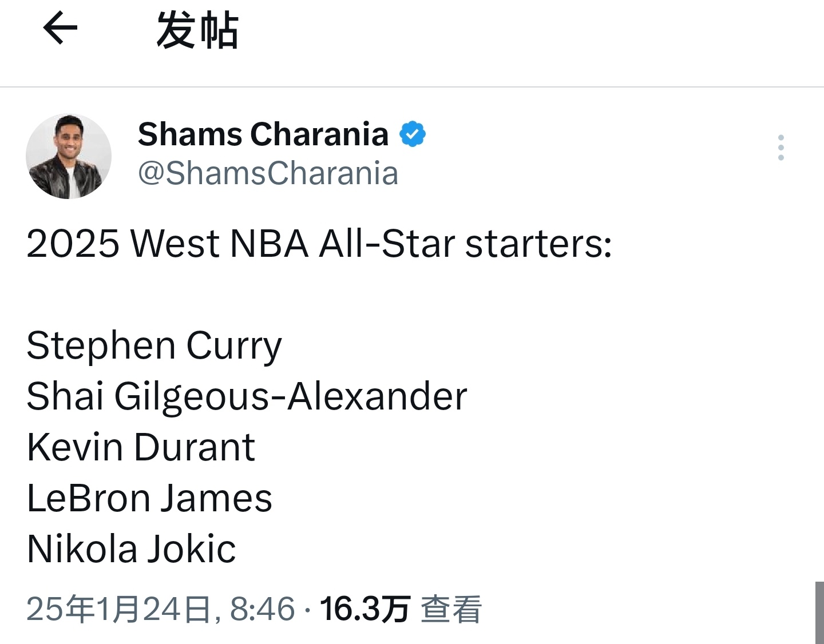Tap the 查看 views label
The image size is (824, 644).
coord(451,609)
